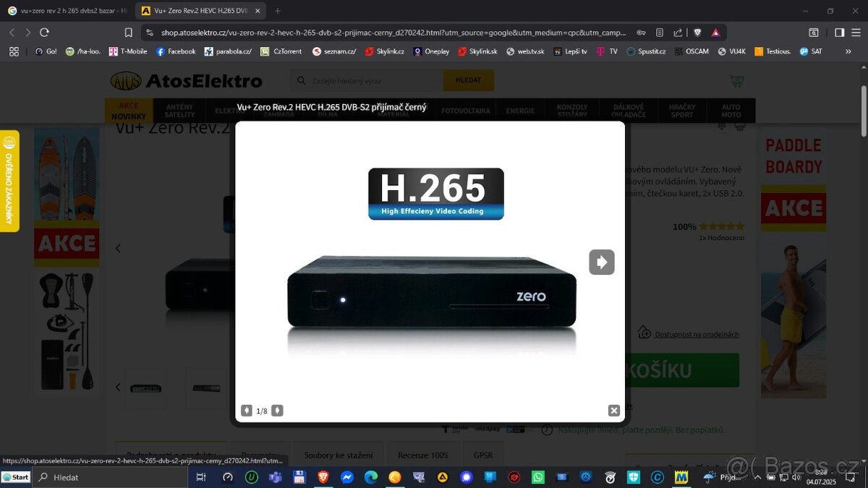Screen dimensions: 868x488
Task: Open Oneplay bookmark
Action: [x=431, y=51]
